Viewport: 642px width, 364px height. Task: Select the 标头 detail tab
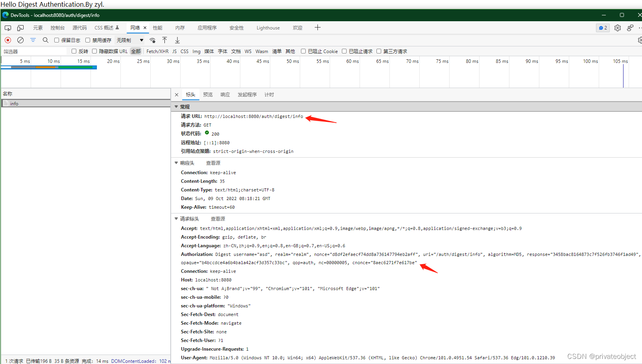pyautogui.click(x=191, y=95)
